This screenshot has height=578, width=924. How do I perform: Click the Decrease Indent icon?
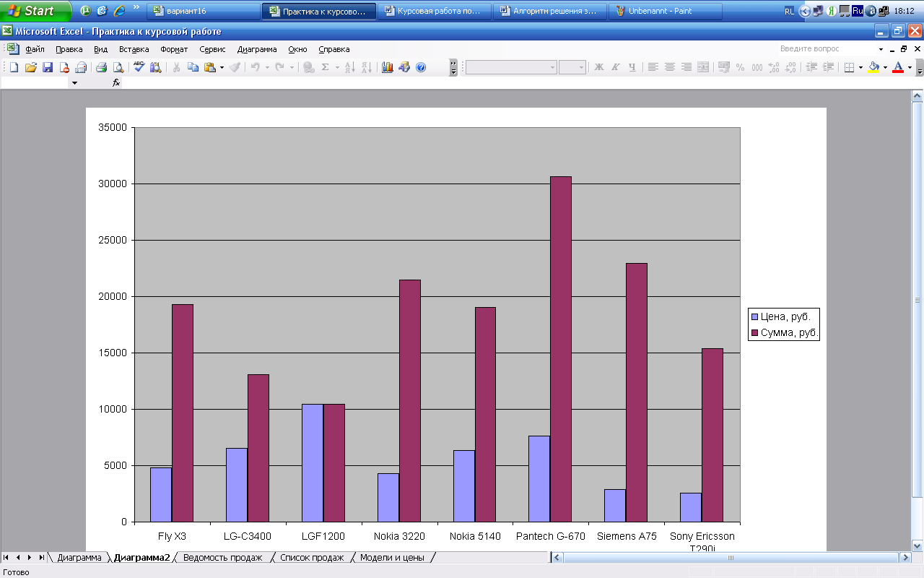coord(811,67)
